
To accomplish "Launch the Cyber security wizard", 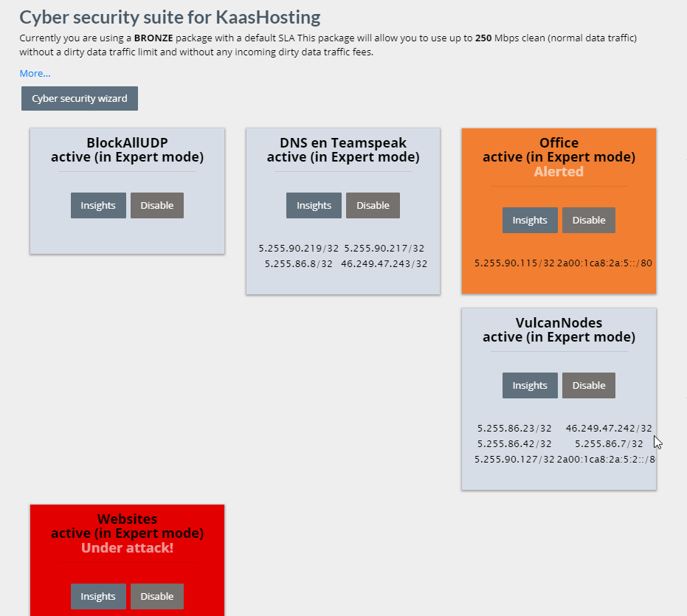I will pyautogui.click(x=80, y=99).
